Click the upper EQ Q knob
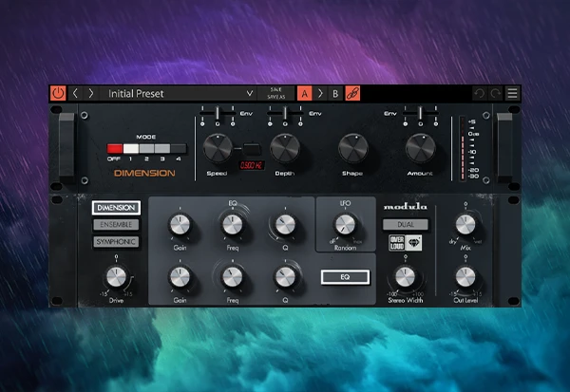Viewport: 570px width, 392px height. (285, 224)
